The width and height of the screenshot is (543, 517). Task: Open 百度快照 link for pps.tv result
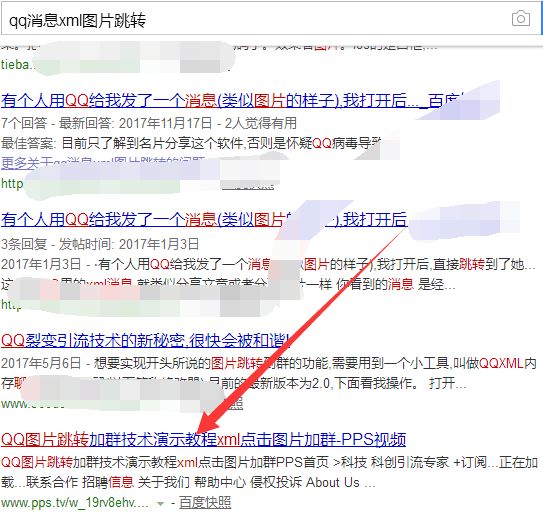coord(205,502)
